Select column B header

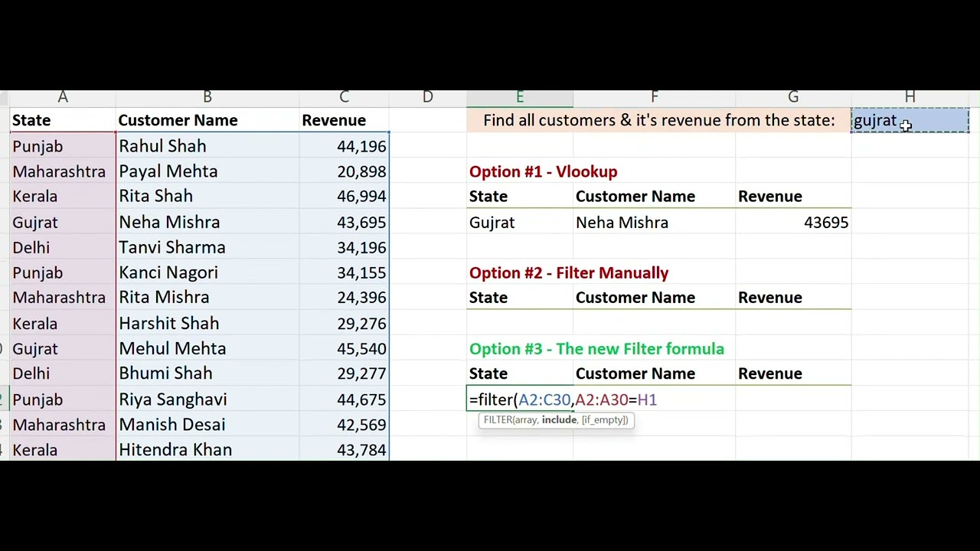point(207,98)
